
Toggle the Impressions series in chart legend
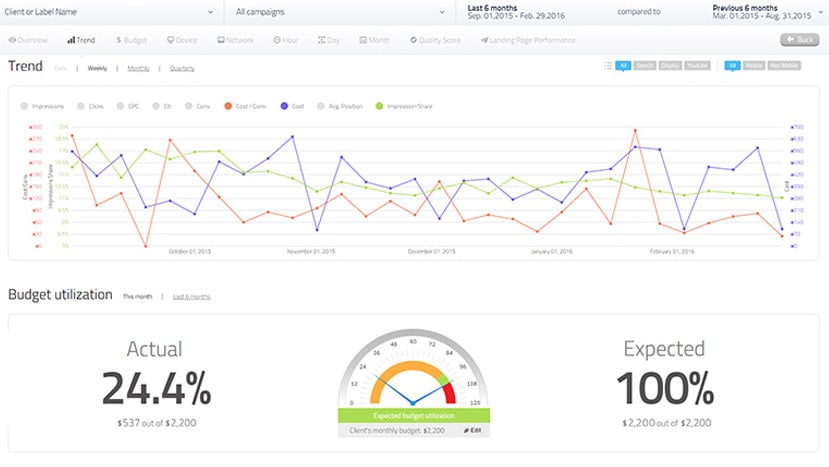[x=42, y=106]
